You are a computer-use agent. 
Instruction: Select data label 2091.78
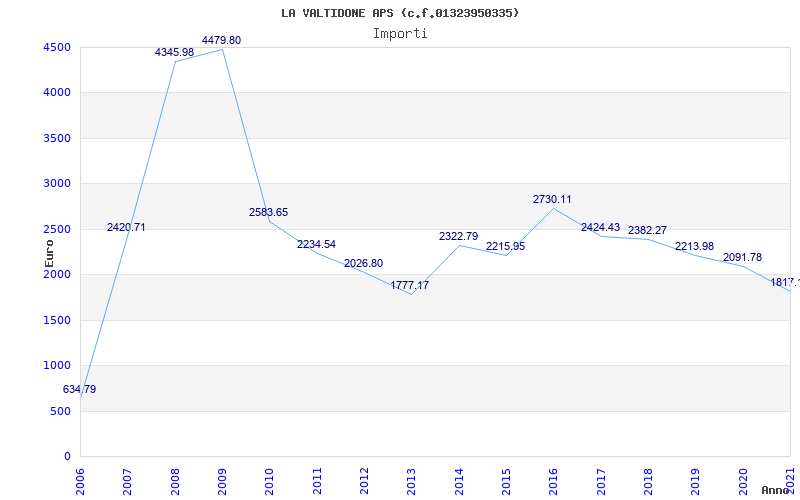742,257
